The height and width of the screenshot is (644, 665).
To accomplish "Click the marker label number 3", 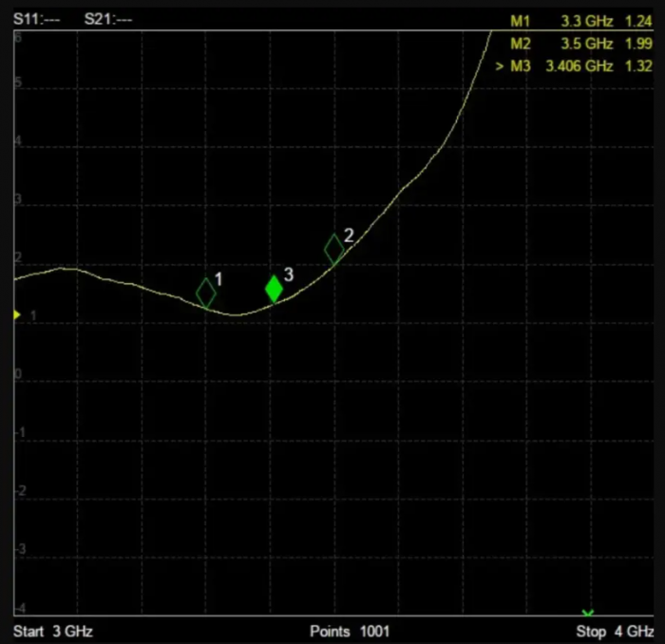I will click(x=289, y=275).
